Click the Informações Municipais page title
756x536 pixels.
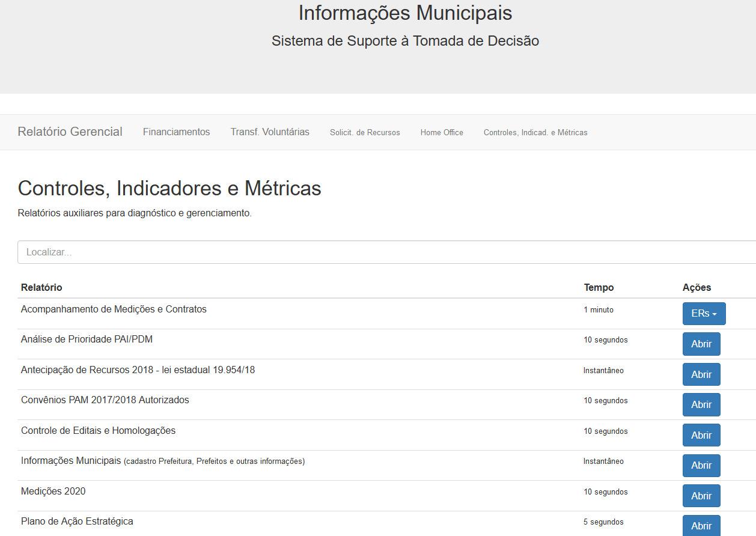click(405, 13)
